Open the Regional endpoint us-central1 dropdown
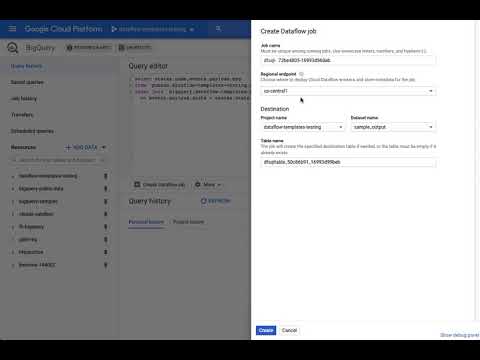The image size is (480, 360). coord(348,91)
